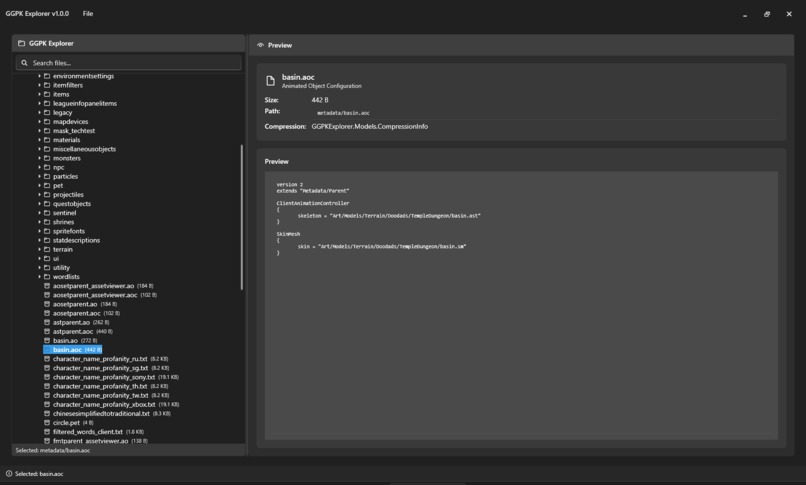This screenshot has width=806, height=485.
Task: Expand the ui folder
Action: 39,258
